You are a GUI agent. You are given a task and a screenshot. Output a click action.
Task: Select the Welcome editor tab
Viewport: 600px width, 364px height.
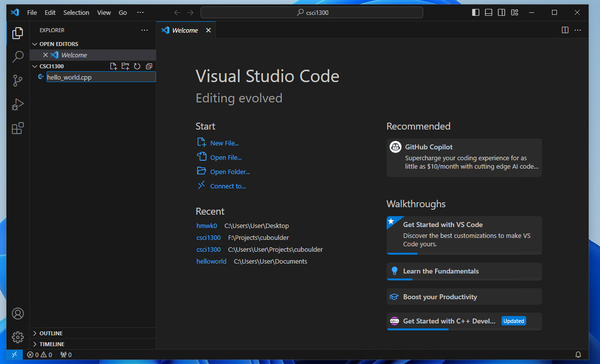[185, 30]
